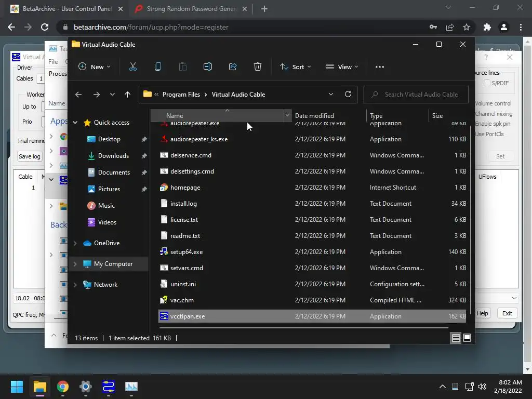Screen dimensions: 532x399
Task: Open the View dropdown
Action: point(342,67)
